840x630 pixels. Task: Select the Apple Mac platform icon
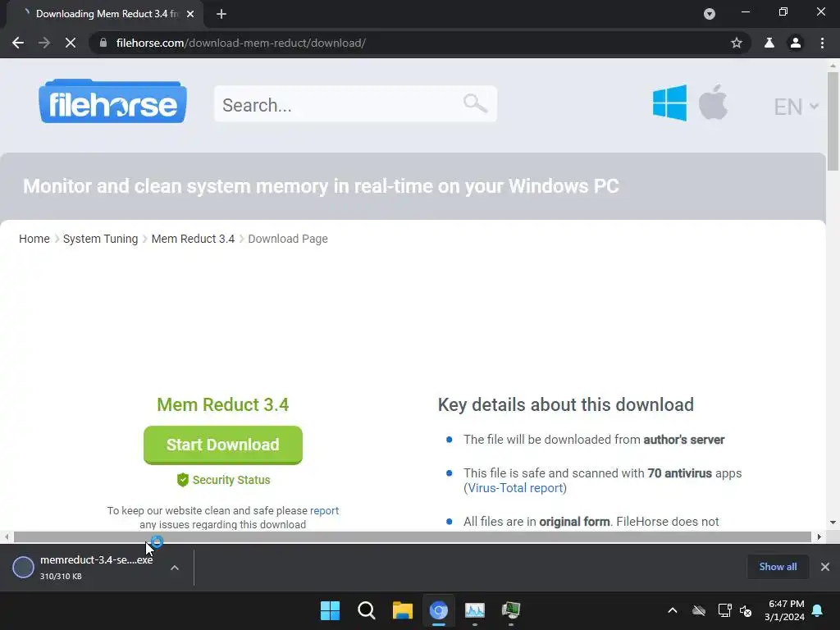coord(713,102)
